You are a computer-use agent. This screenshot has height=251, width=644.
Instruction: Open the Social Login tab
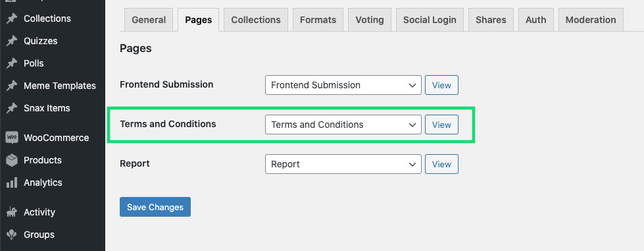pyautogui.click(x=430, y=20)
